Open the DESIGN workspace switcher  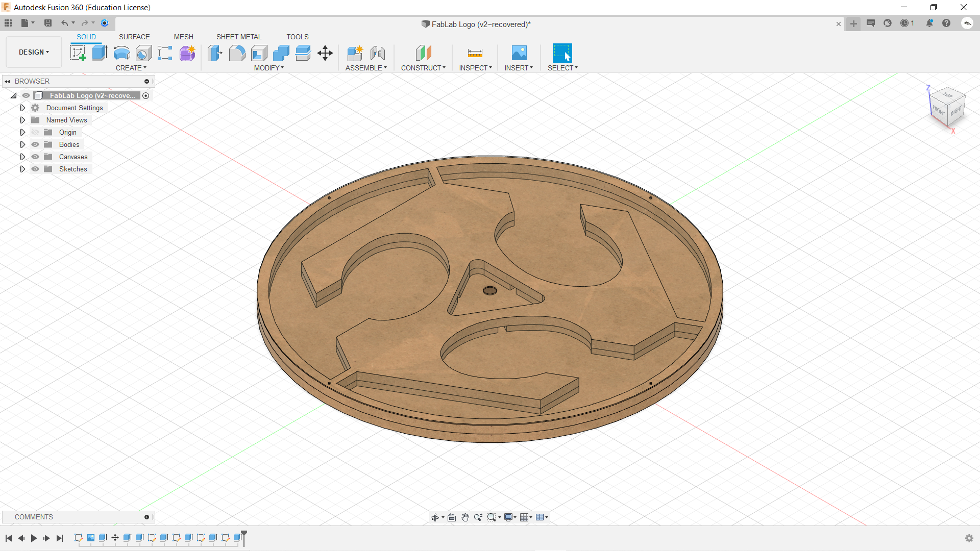click(x=33, y=52)
